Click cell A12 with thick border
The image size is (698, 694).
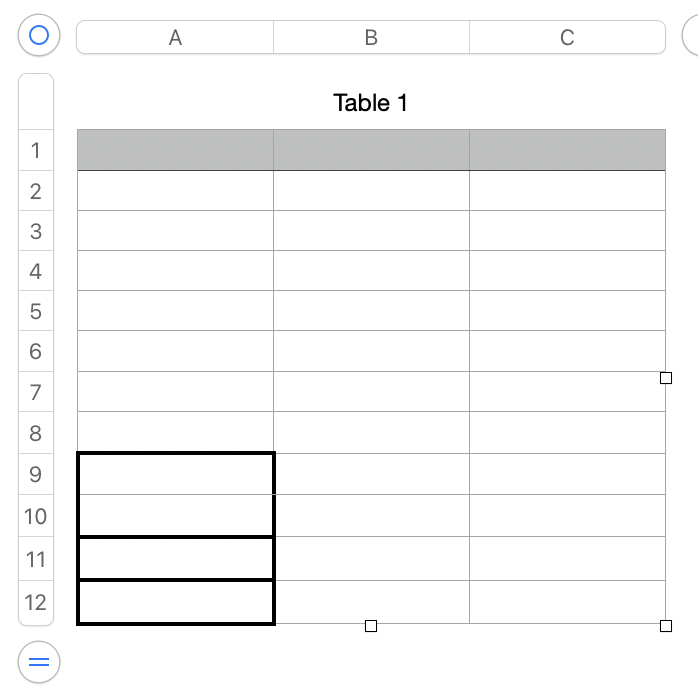click(x=175, y=602)
